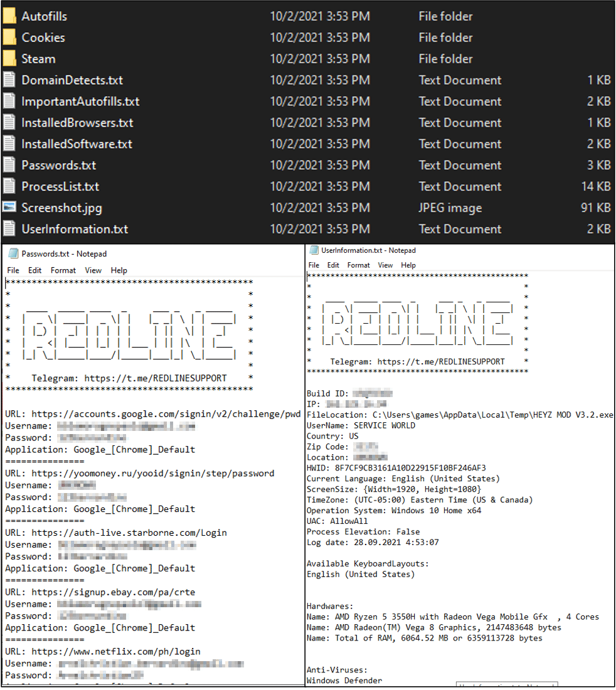Select the InstalledBrowsers.txt file name
Image resolution: width=616 pixels, height=690 pixels.
(x=77, y=123)
